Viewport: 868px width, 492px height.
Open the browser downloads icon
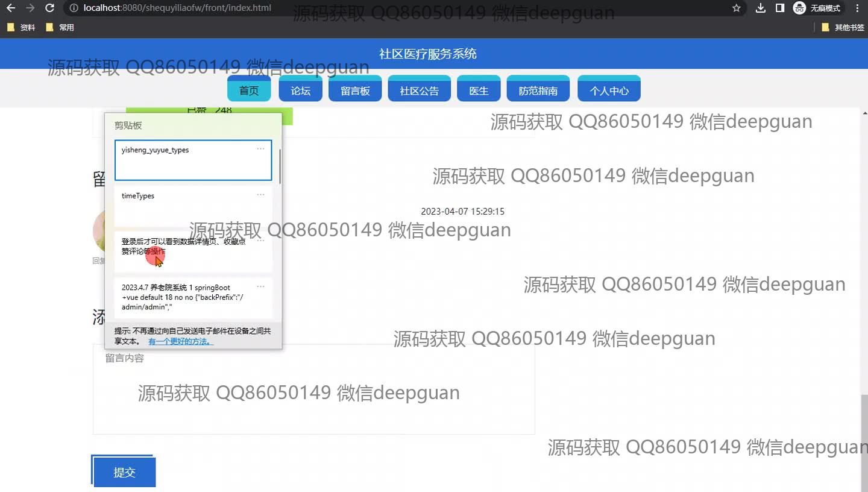(x=761, y=8)
